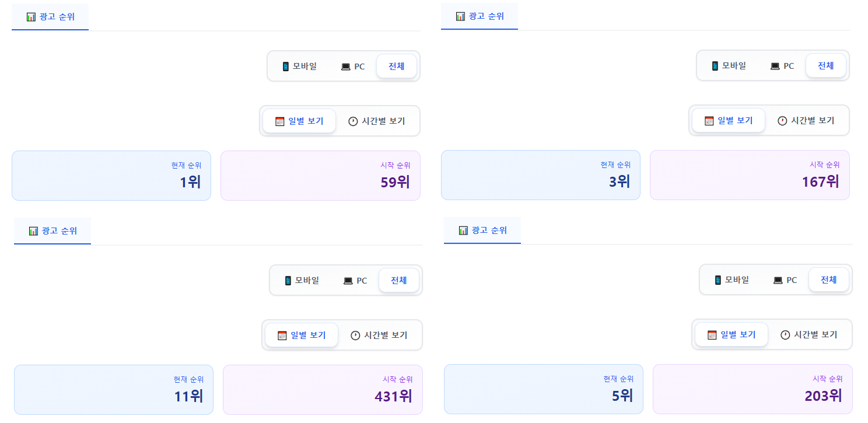Open 광고 순위 tab in bottom-left panel
The width and height of the screenshot is (868, 423).
[x=52, y=230]
